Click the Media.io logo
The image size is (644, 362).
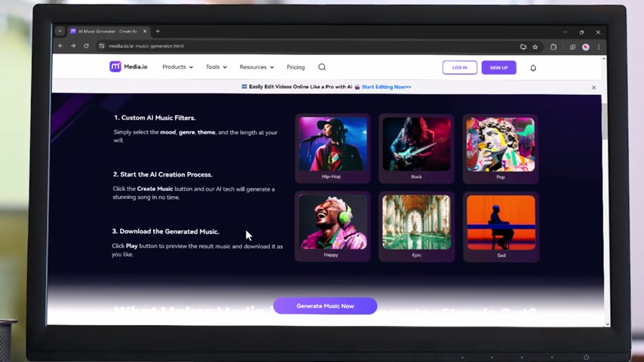128,66
